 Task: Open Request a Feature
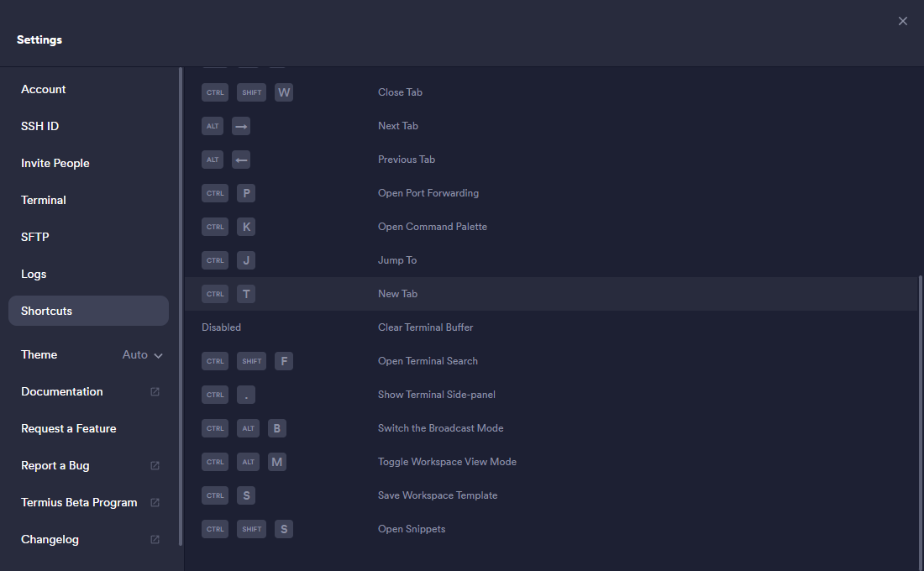88,428
